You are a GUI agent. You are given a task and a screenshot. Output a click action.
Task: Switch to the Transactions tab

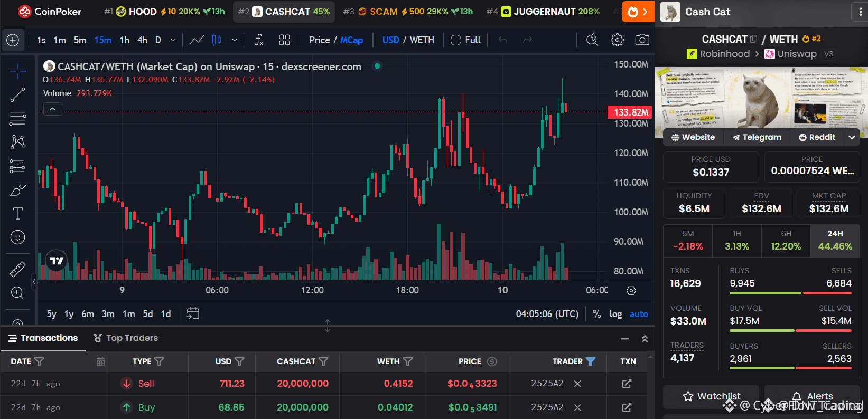(x=43, y=338)
